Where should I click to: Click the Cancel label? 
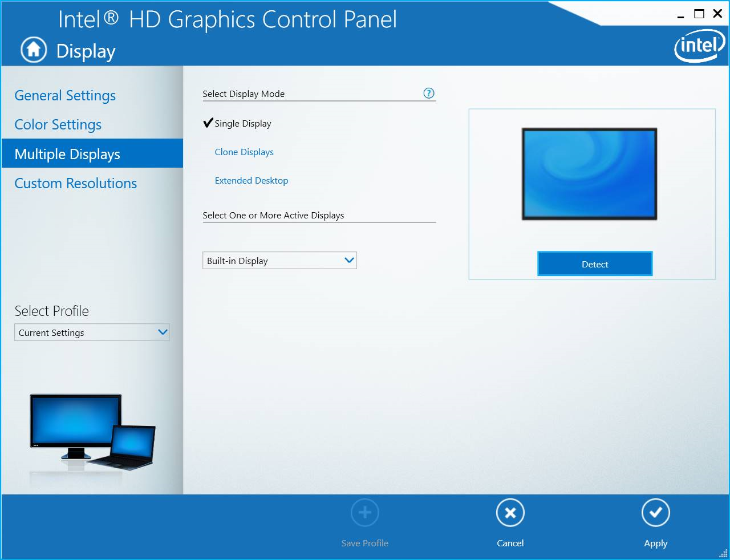pyautogui.click(x=510, y=543)
